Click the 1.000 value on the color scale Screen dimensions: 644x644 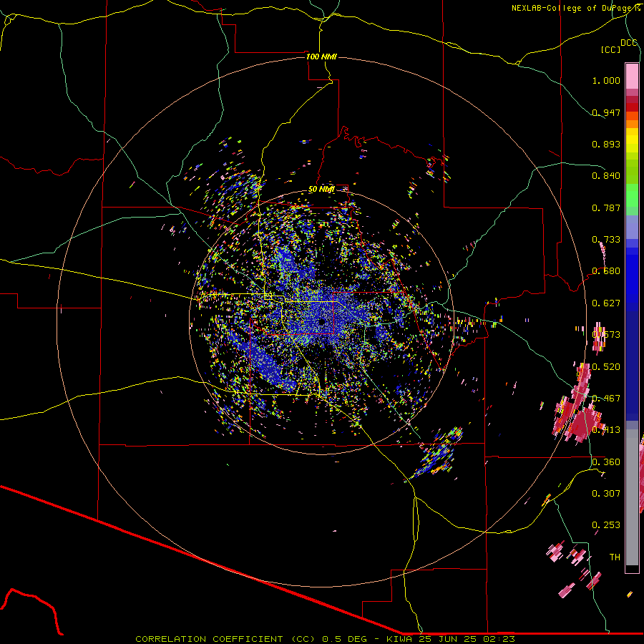tap(606, 80)
